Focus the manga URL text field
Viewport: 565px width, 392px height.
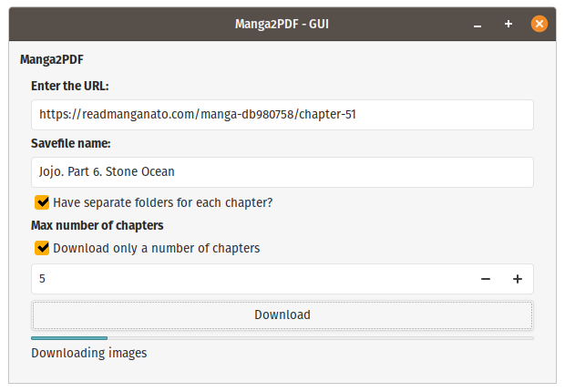pos(282,115)
